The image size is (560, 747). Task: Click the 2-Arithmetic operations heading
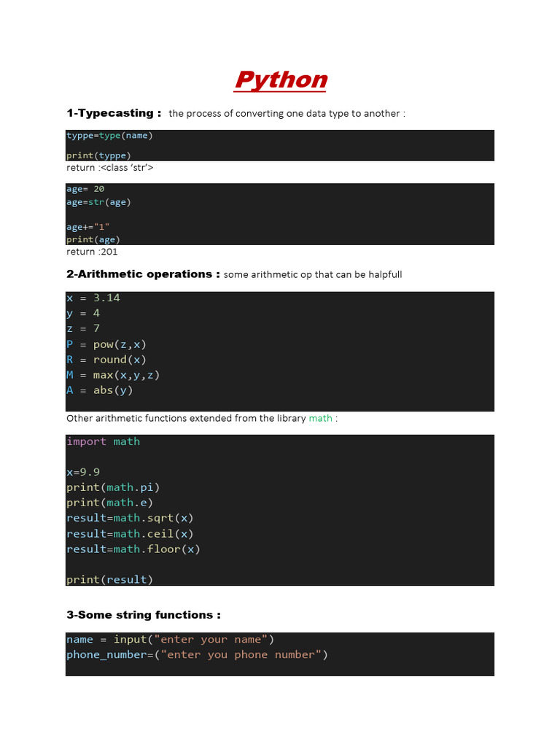pos(143,274)
